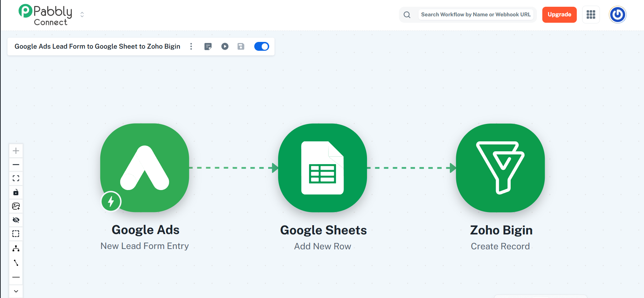Run the workflow with the play icon
The width and height of the screenshot is (644, 298).
click(225, 47)
